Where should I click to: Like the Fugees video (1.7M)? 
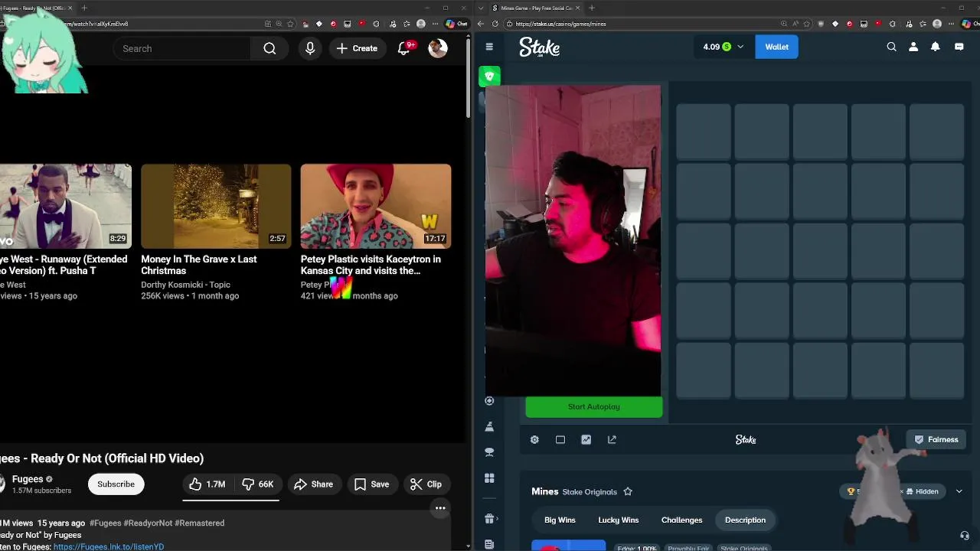[x=207, y=484]
